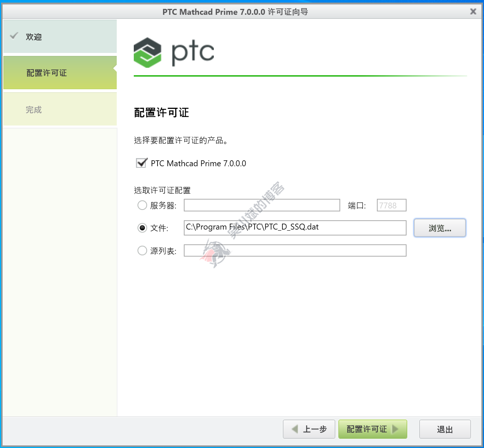This screenshot has width=484, height=448.
Task: Select the 完成 step in the sidebar
Action: click(60, 109)
